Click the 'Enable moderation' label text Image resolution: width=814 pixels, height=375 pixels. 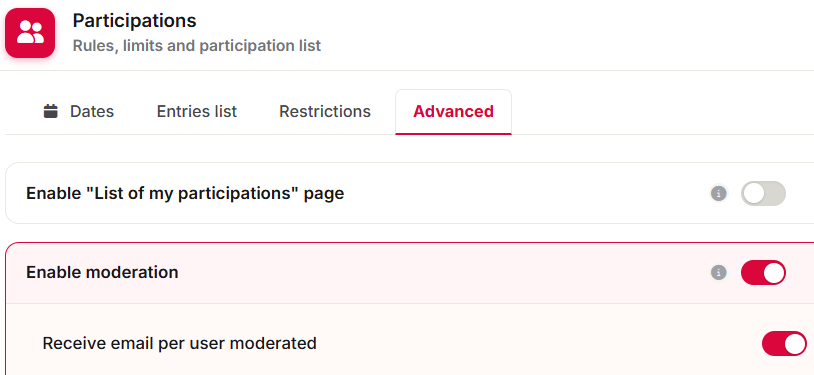[102, 273]
